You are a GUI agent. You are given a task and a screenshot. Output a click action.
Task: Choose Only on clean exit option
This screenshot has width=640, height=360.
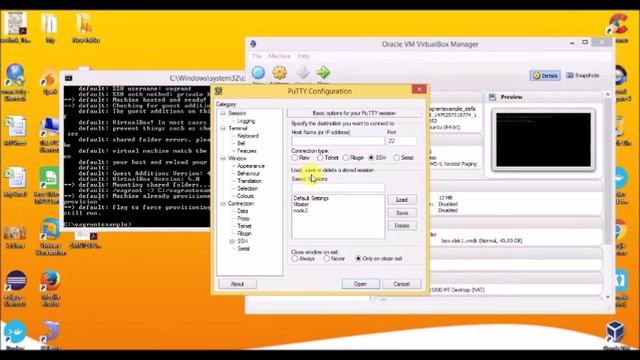(358, 259)
